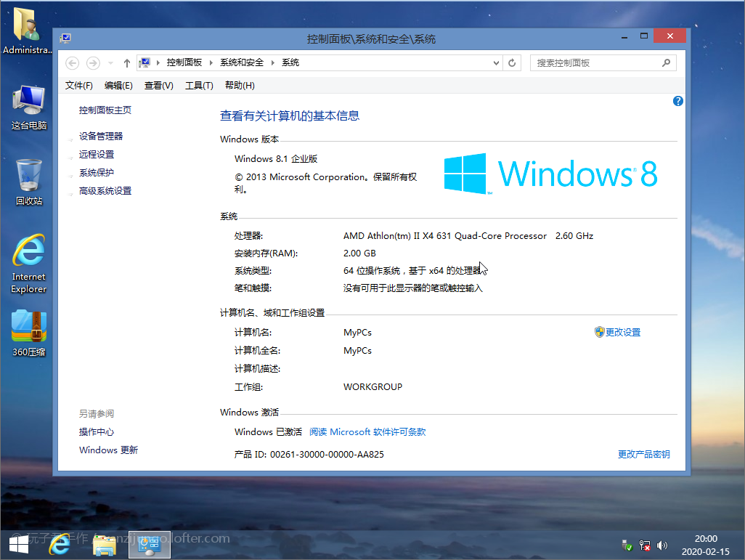This screenshot has height=560, width=745.
Task: Open the 回收站 desktop icon
Action: tap(29, 179)
